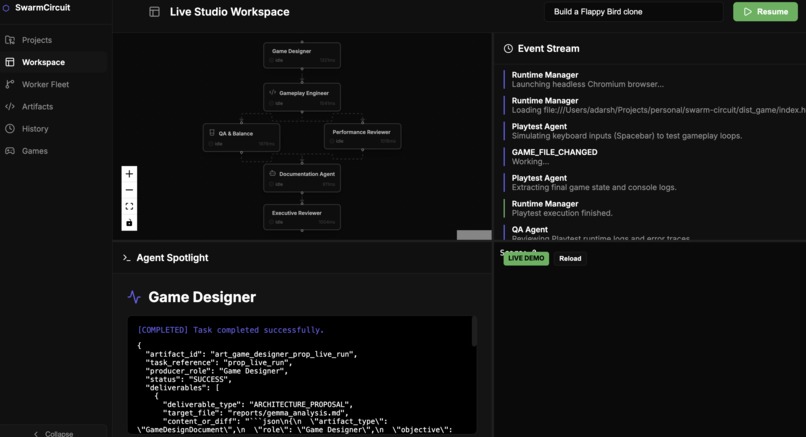Click the Games controller icon

click(x=10, y=151)
